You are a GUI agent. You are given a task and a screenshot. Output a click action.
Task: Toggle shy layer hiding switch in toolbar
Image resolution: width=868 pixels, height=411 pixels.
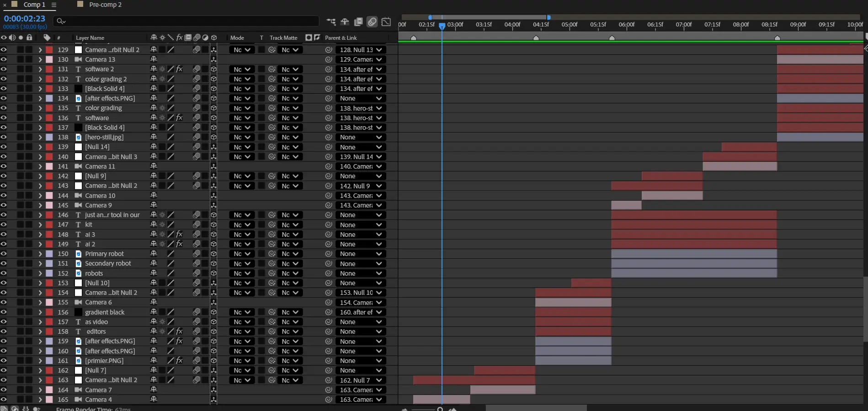click(345, 21)
